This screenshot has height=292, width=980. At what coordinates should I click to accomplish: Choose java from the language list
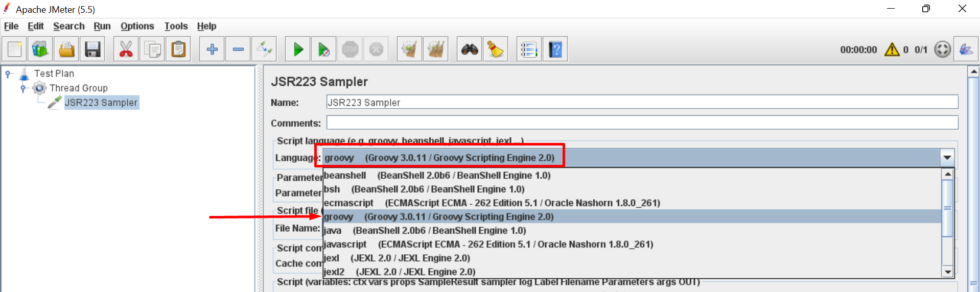point(632,231)
